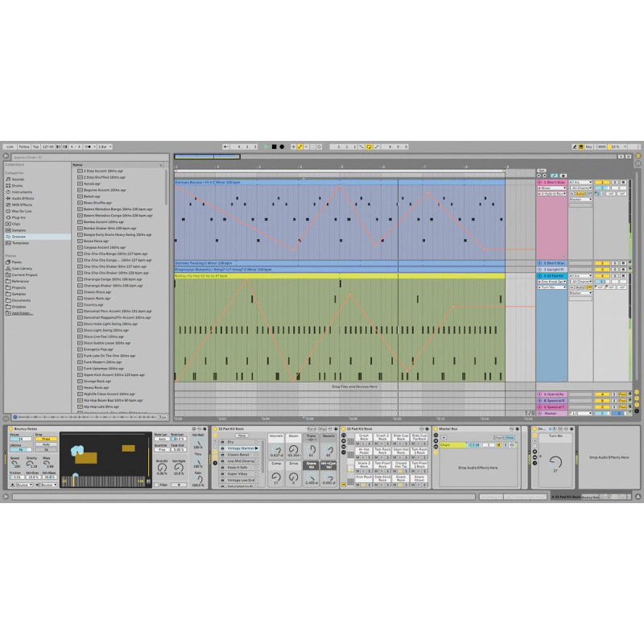
Task: Click the Play button in transport bar
Action: 266,147
